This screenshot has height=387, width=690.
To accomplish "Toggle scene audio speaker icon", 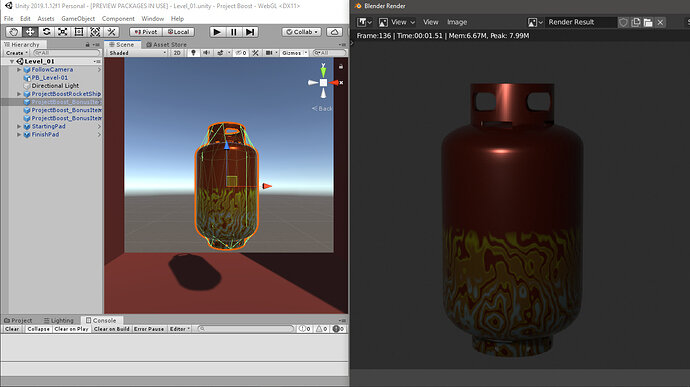I will (x=206, y=53).
